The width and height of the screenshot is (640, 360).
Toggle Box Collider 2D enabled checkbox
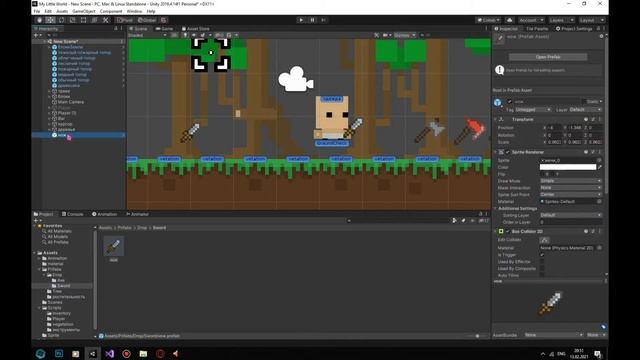click(x=508, y=231)
